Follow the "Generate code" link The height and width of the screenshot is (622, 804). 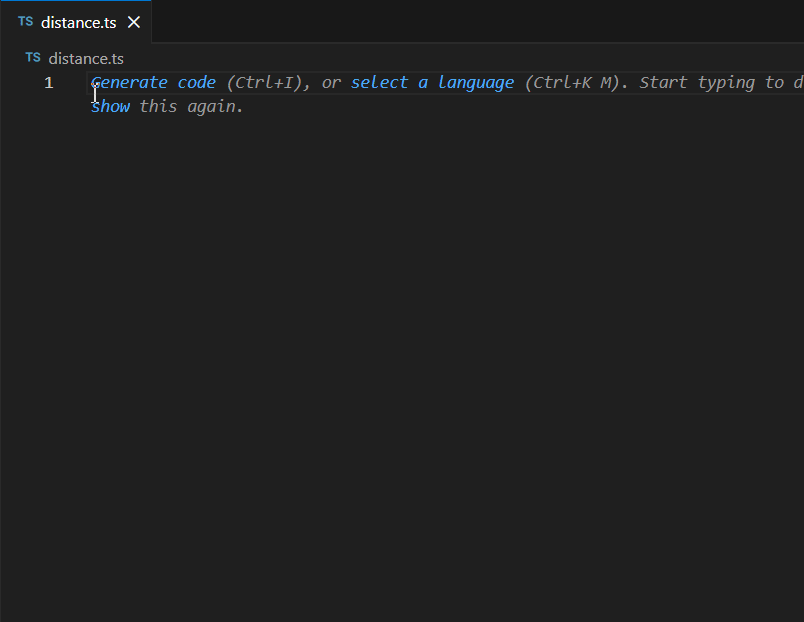(129, 82)
